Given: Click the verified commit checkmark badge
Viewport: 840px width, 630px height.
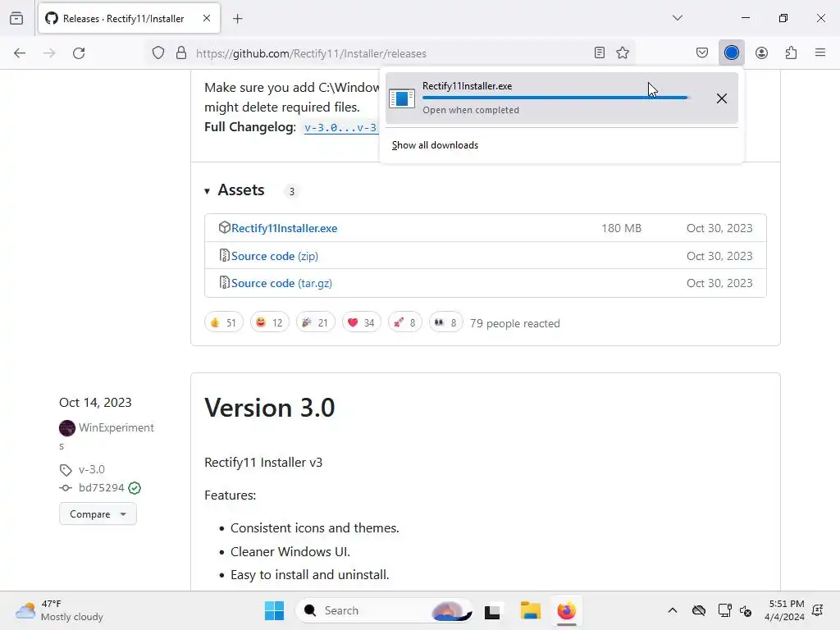Looking at the screenshot, I should tap(135, 488).
